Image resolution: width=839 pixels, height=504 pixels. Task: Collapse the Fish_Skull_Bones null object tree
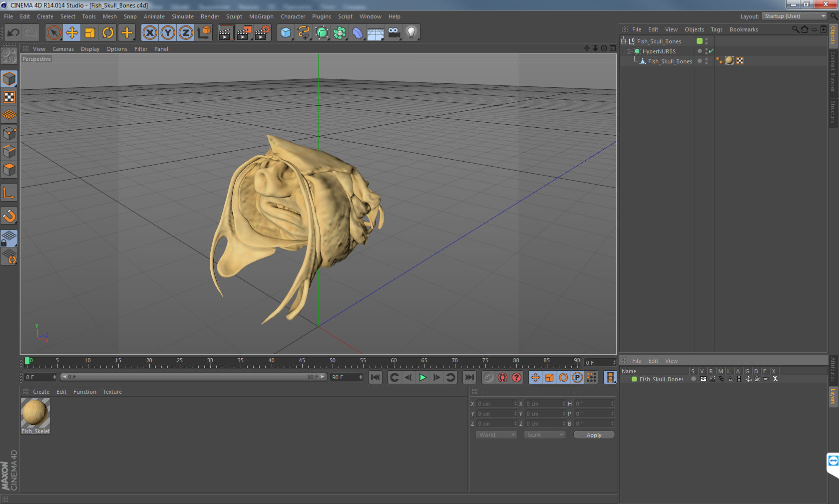pyautogui.click(x=624, y=41)
